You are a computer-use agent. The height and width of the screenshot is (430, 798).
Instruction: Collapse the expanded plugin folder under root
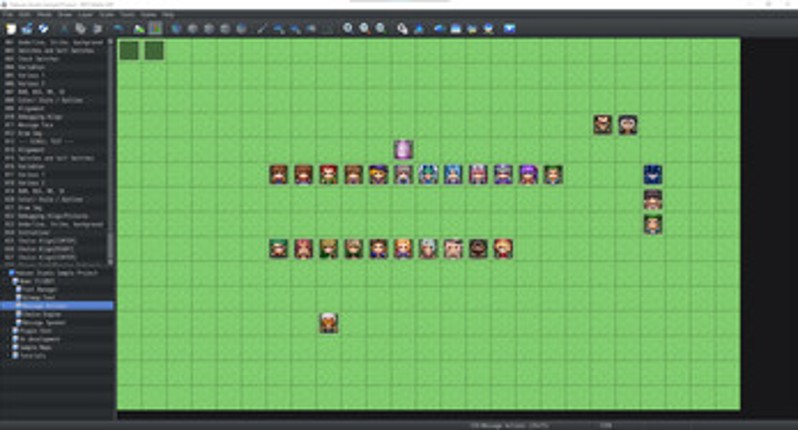click(9, 281)
